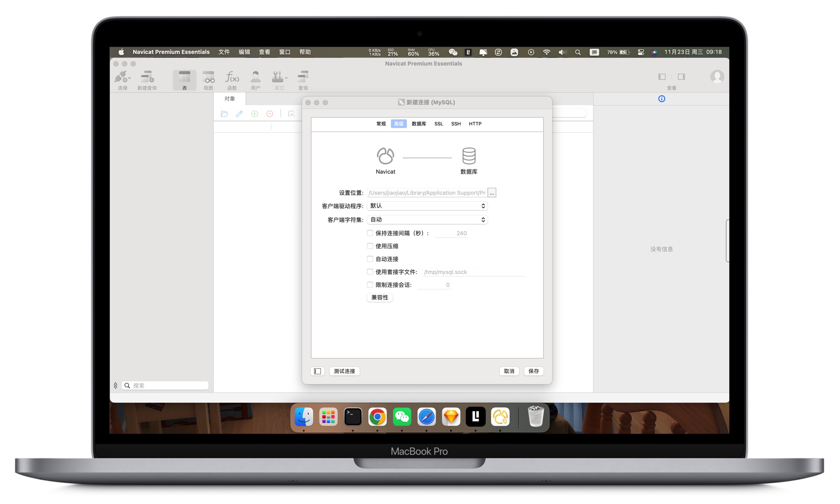Viewport: 840px width, 504px height.
Task: Click the green new table plus icon
Action: pos(255,114)
